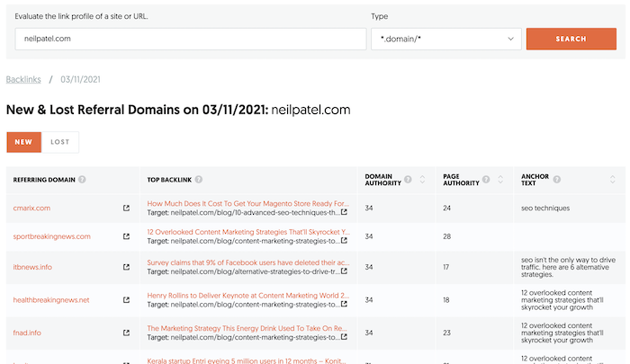Viewport: 630px width, 364px height.
Task: Open 'Henry Rollins to Deliver Keynote' backlink
Action: click(x=247, y=296)
